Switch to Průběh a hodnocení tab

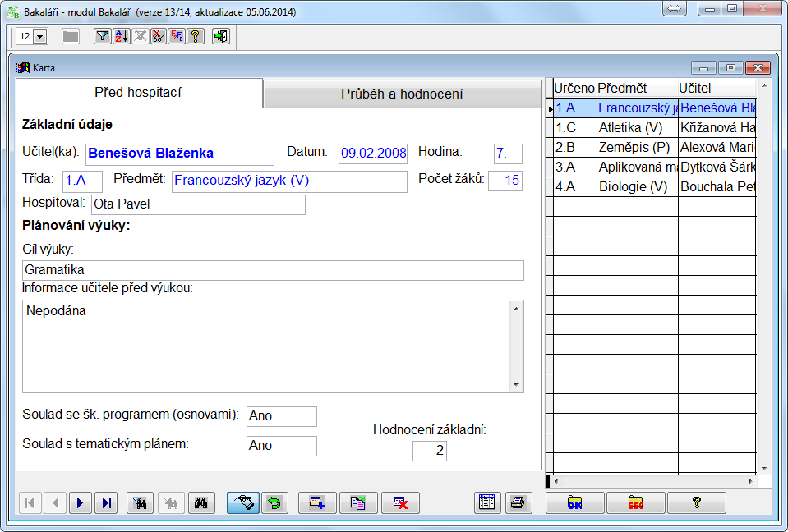(x=402, y=94)
